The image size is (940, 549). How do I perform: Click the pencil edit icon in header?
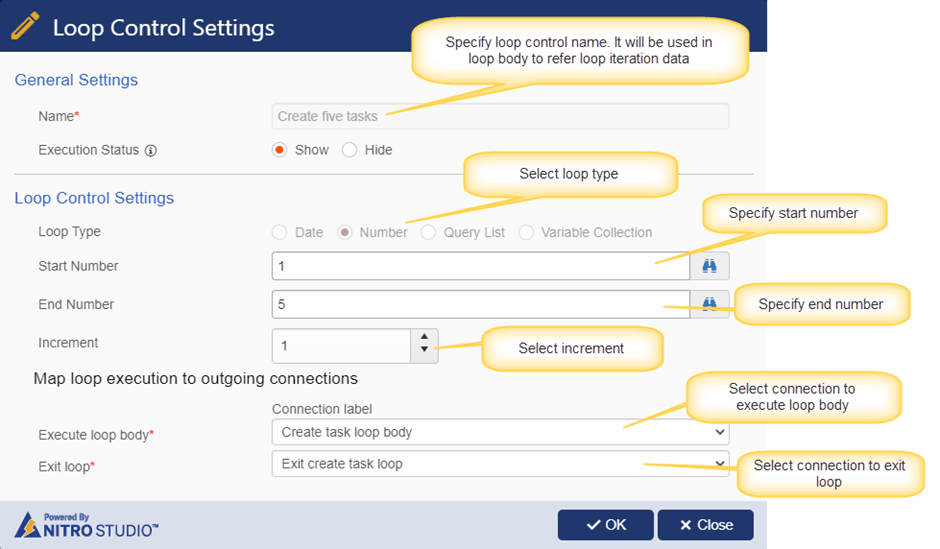25,26
